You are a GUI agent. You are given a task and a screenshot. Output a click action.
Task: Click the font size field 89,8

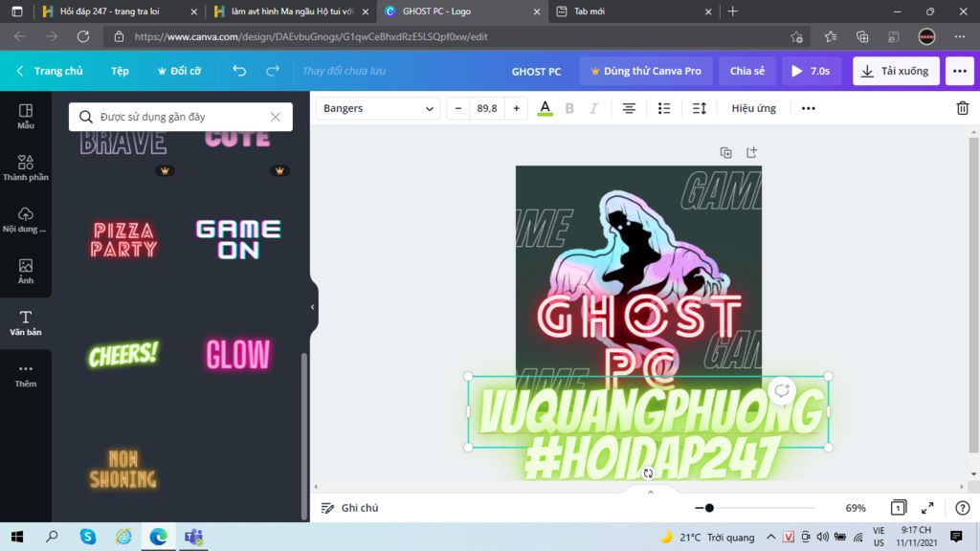pyautogui.click(x=487, y=108)
